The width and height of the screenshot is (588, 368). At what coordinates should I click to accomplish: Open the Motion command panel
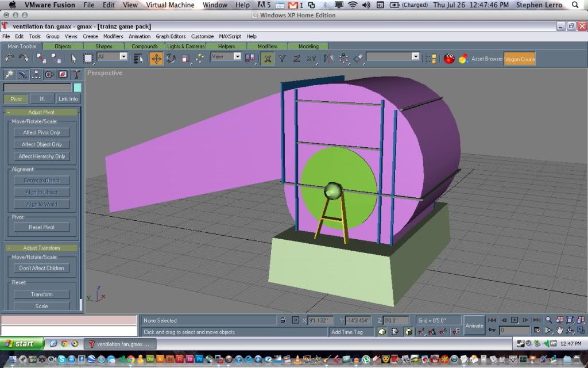[x=49, y=74]
